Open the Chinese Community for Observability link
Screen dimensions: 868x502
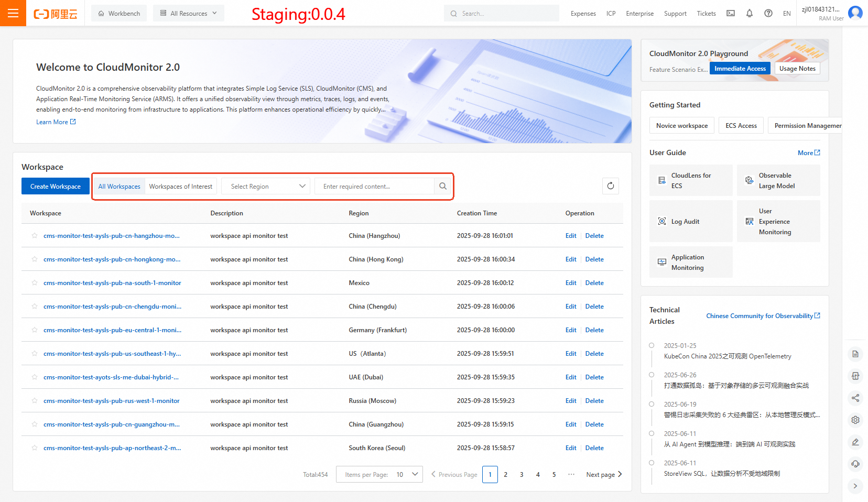tap(763, 316)
